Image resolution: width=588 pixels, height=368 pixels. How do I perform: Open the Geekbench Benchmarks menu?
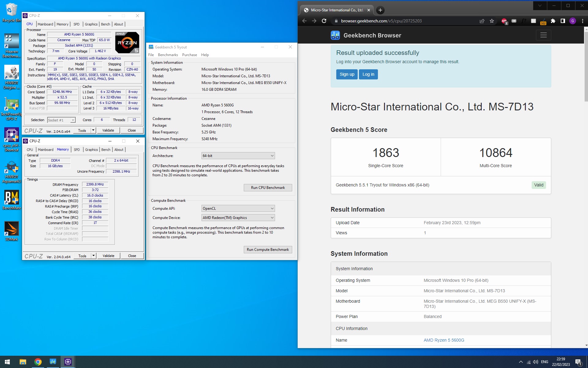click(x=168, y=55)
